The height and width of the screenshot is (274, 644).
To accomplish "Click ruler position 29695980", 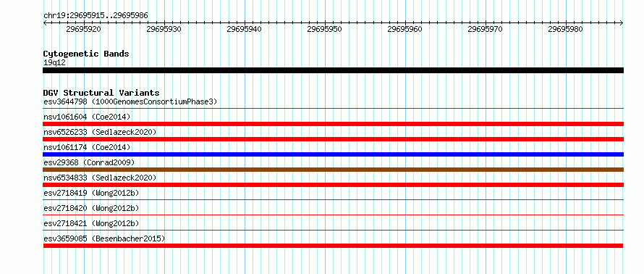I will click(x=566, y=29).
